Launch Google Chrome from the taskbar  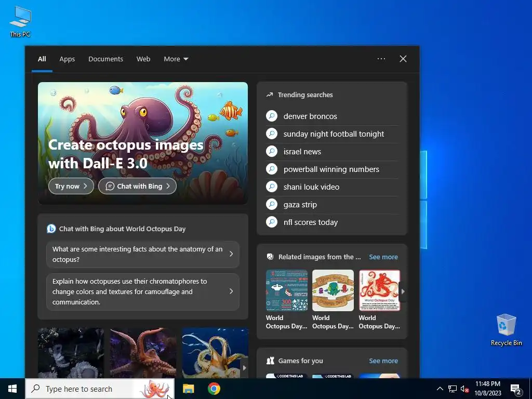(214, 389)
